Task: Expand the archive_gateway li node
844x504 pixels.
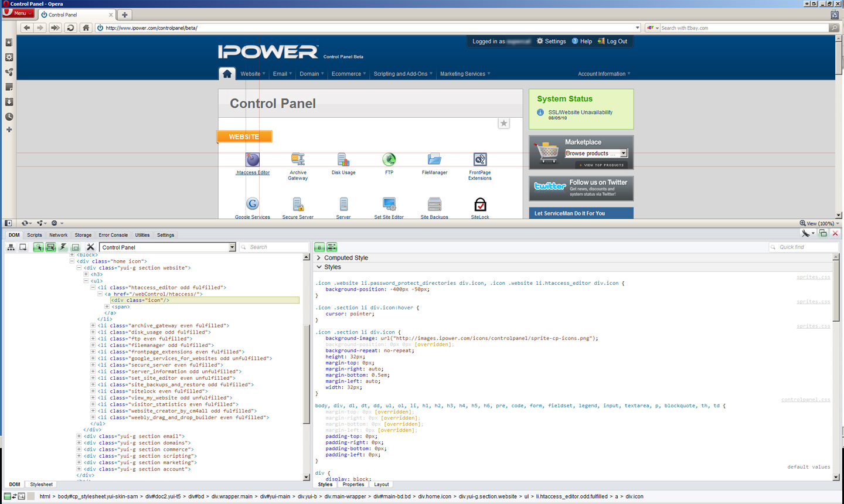Action: point(93,325)
